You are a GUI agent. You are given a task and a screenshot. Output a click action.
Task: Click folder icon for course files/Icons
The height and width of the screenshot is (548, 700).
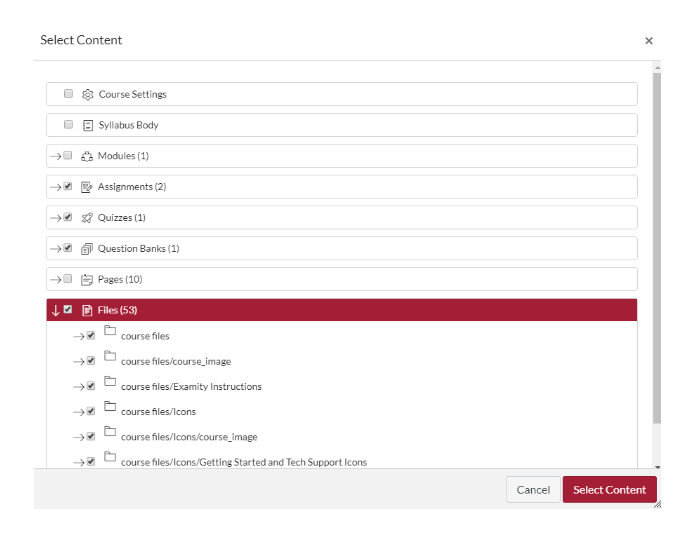pyautogui.click(x=110, y=407)
